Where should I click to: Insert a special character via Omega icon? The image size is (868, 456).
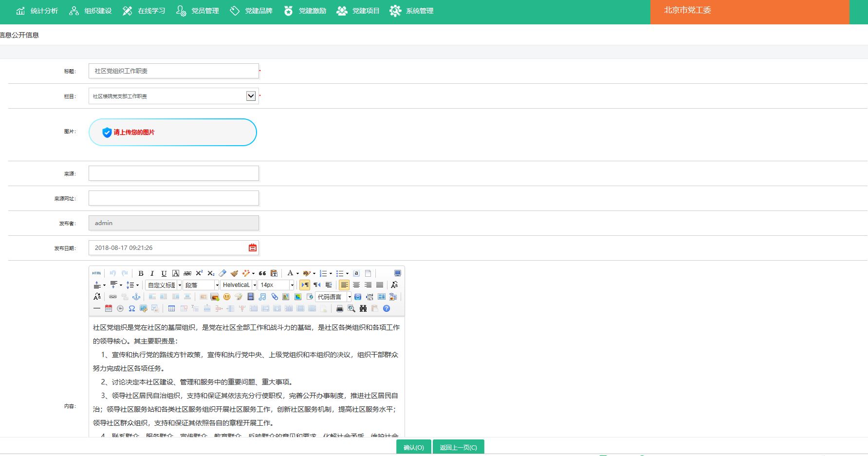[131, 308]
